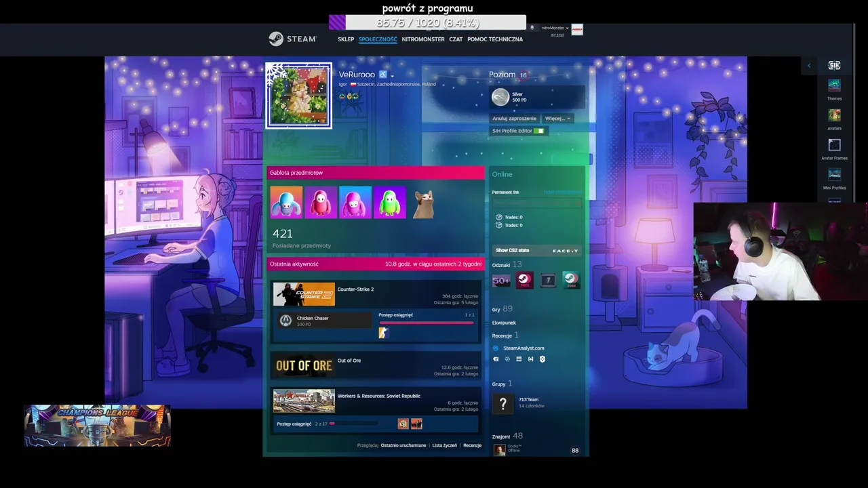Toggle the SIH Profile Editor switch

click(538, 131)
